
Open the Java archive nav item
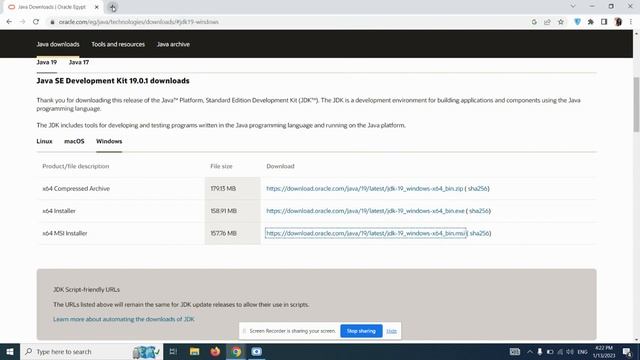[x=173, y=44]
